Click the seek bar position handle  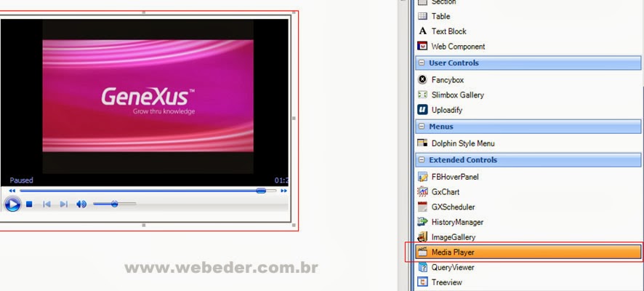point(261,191)
